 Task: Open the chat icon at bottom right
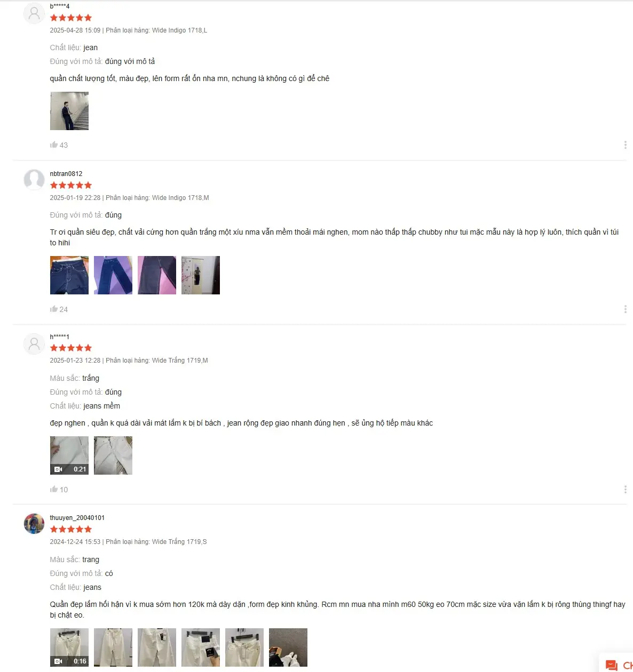[612, 665]
